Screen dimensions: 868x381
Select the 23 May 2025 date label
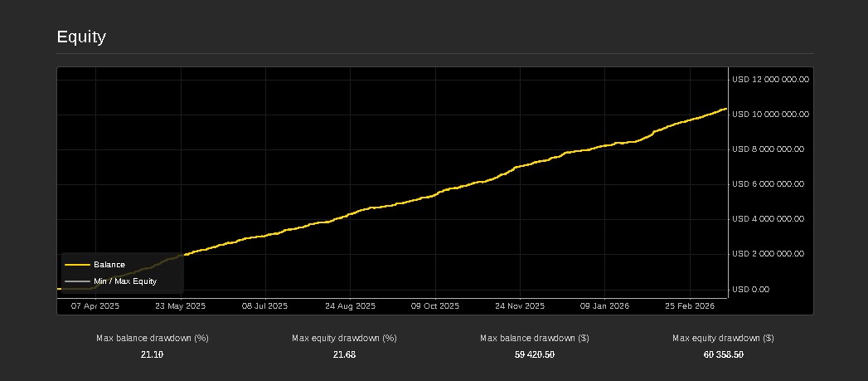coord(180,306)
